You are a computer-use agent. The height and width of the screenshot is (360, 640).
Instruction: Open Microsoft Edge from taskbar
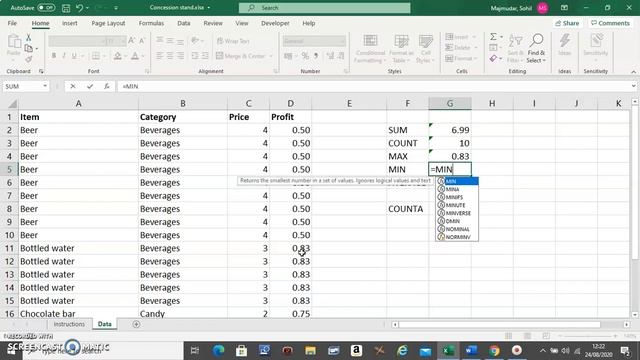[218, 350]
